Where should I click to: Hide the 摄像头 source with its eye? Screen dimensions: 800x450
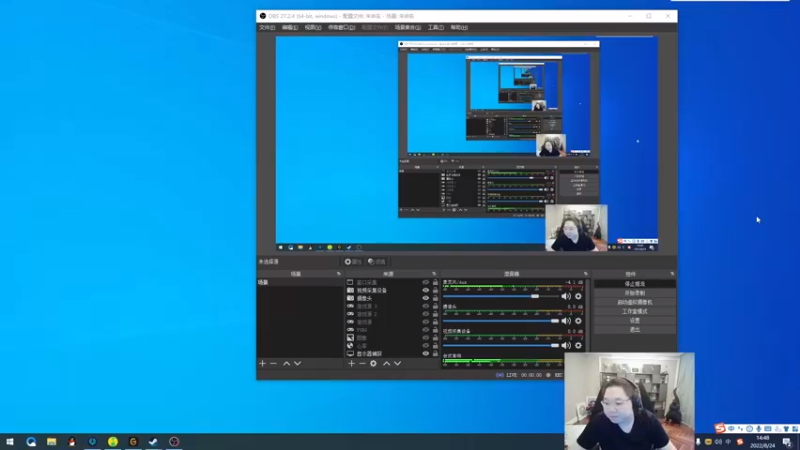click(426, 298)
